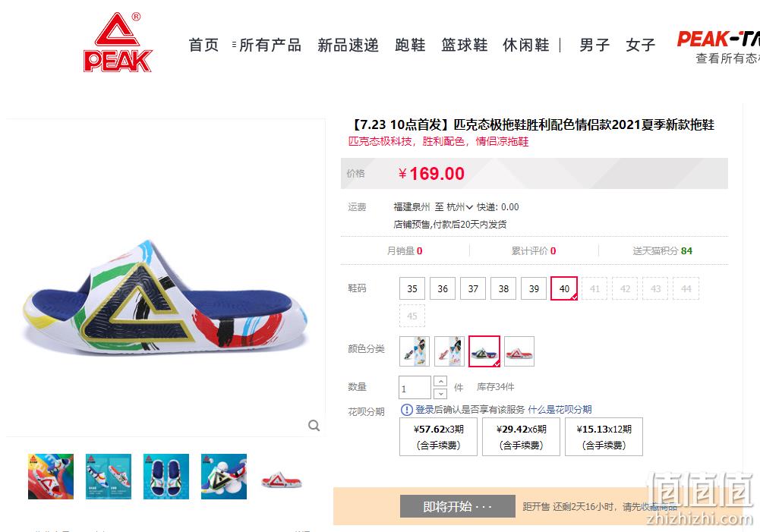Screen dimensions: 760x532
Task: Open the 所有产品 menu list icon
Action: pyautogui.click(x=234, y=45)
